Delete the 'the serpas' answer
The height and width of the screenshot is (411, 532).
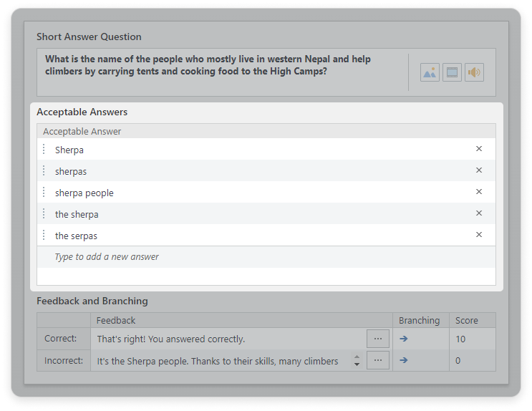pos(479,235)
